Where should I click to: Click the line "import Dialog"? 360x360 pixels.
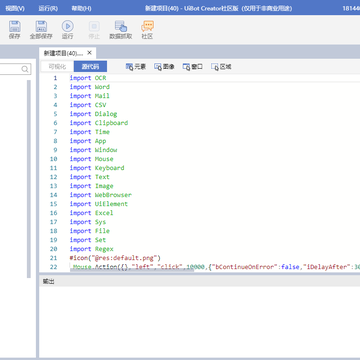pos(93,114)
